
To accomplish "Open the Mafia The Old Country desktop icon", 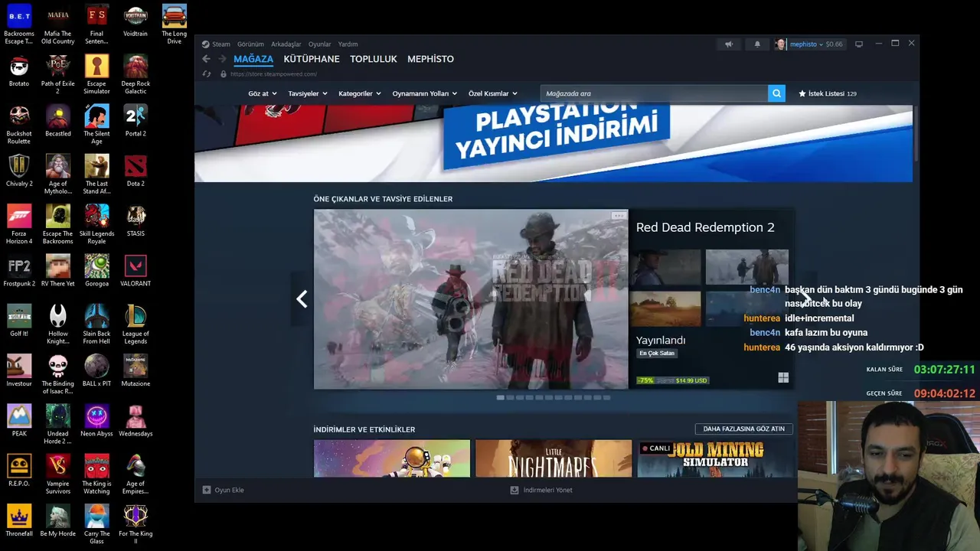I will tap(57, 23).
